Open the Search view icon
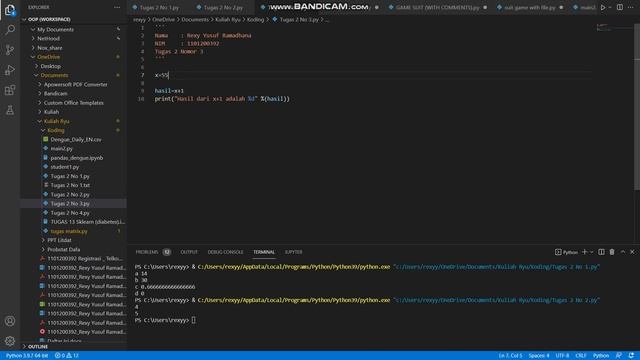This screenshot has height=360, width=640. (x=10, y=29)
